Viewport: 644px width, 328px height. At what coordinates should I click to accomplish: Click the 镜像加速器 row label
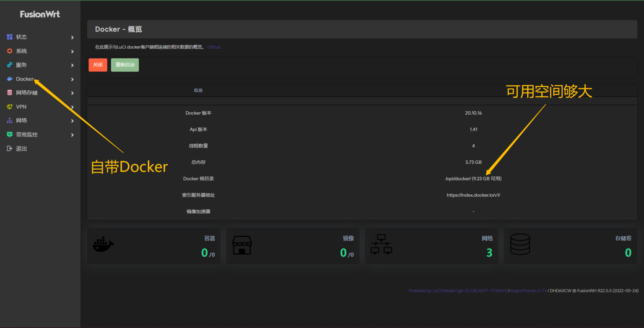(198, 212)
